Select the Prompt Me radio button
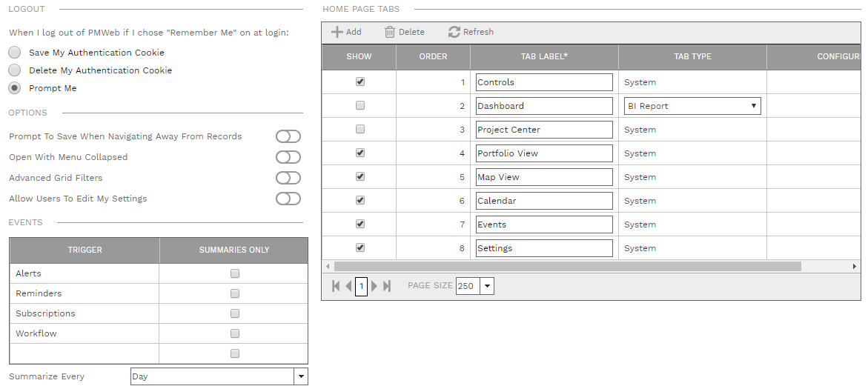 tap(15, 88)
